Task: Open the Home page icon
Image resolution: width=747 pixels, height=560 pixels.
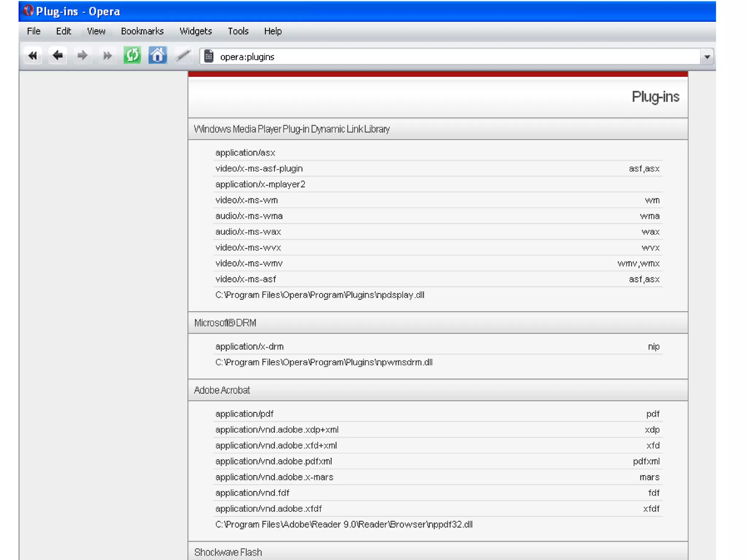Action: point(158,56)
